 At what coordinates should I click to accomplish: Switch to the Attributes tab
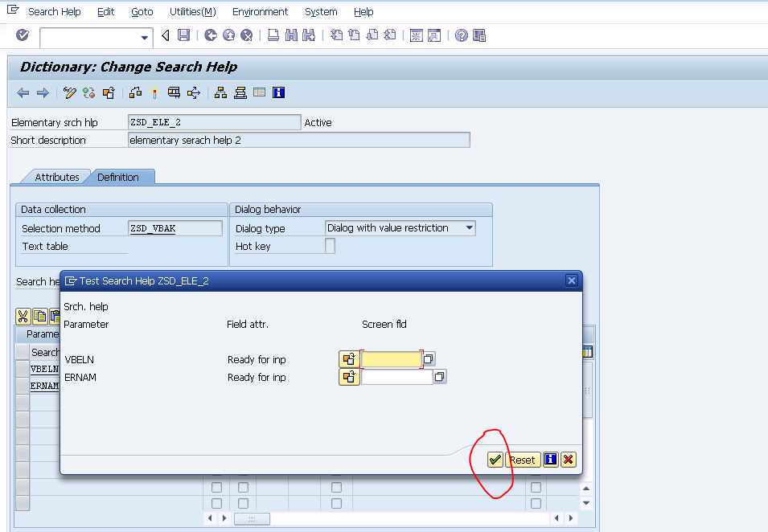58,177
